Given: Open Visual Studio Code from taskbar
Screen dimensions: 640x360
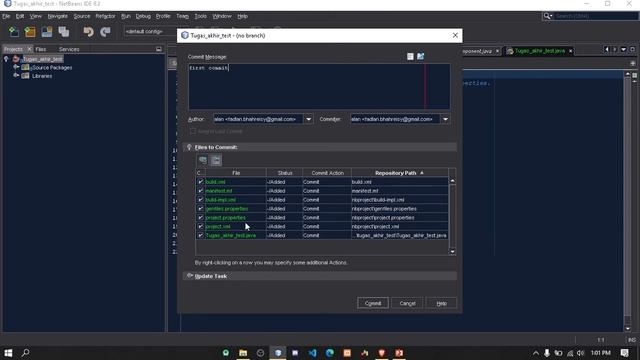Looking at the screenshot, I should [x=313, y=353].
